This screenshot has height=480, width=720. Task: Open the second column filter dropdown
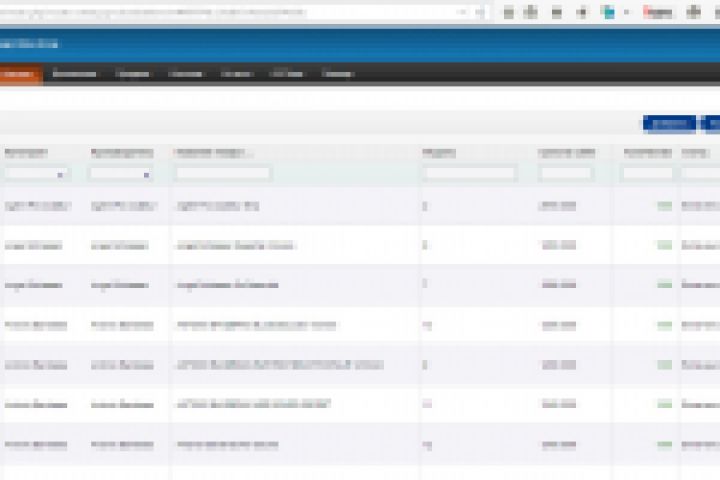[121, 174]
